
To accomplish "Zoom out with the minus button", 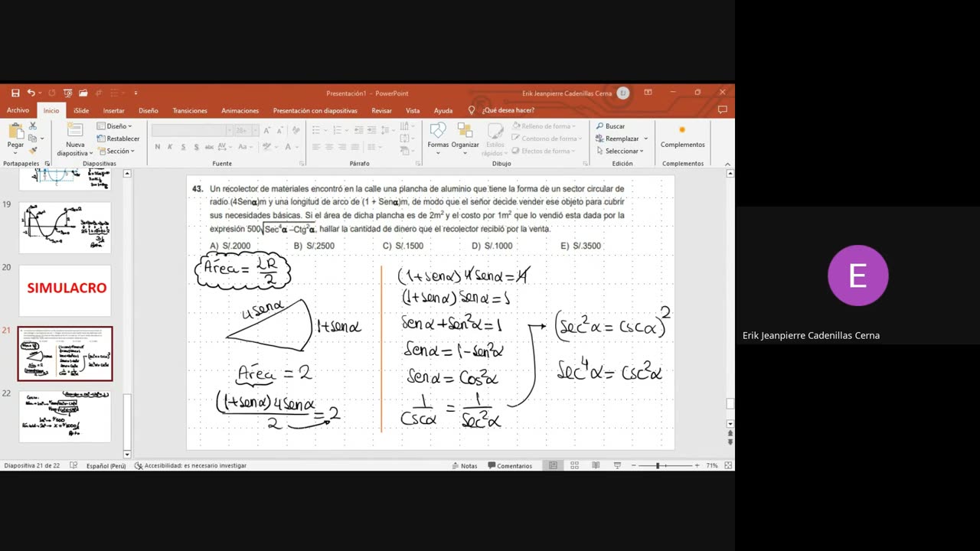I will tap(633, 465).
